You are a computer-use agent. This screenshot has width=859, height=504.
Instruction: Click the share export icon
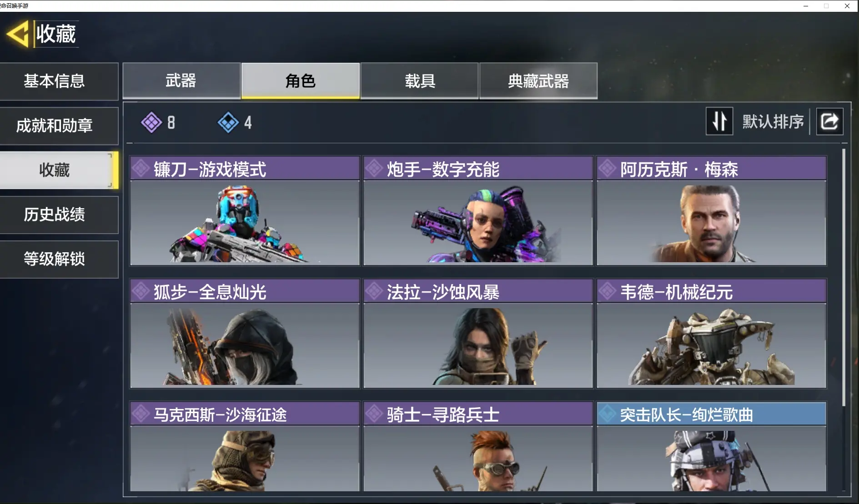[829, 121]
